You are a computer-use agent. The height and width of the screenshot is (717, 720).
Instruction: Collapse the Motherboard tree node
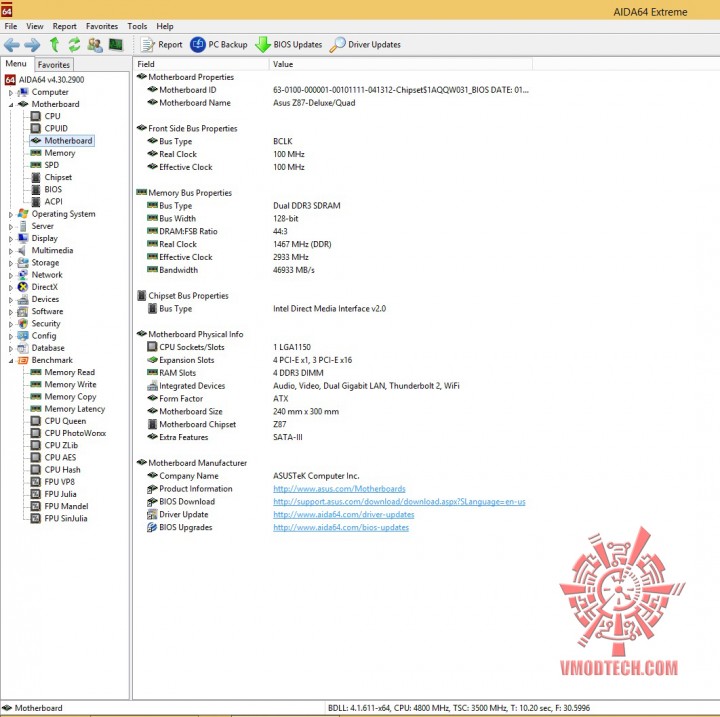pos(11,105)
